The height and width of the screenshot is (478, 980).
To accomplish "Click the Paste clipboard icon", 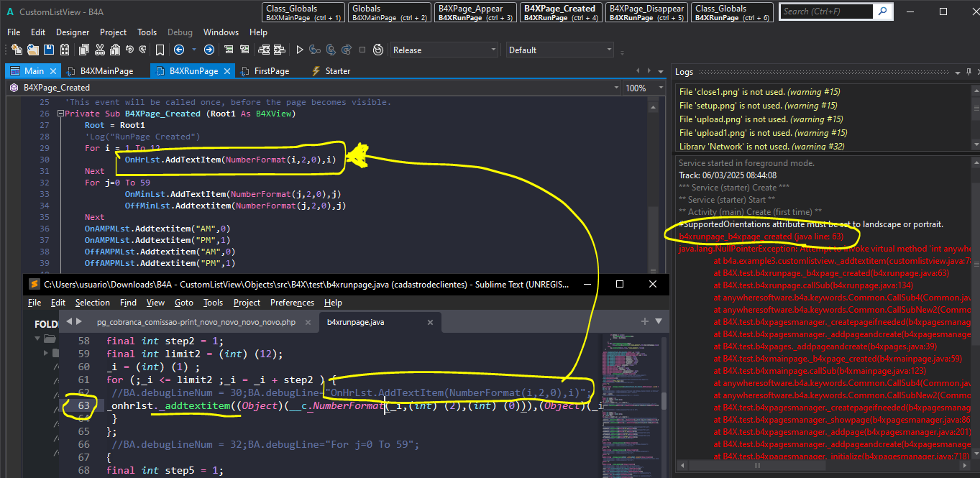I will (115, 50).
